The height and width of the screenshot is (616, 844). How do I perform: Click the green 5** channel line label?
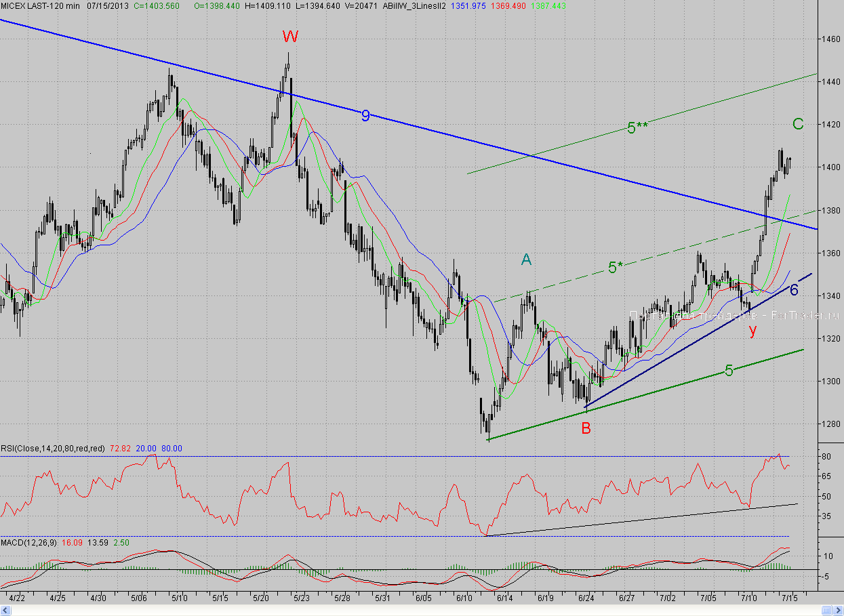(635, 127)
